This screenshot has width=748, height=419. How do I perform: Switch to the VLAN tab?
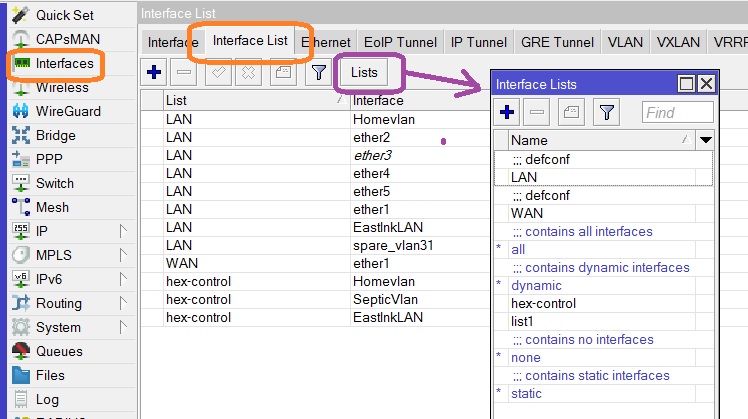click(625, 42)
